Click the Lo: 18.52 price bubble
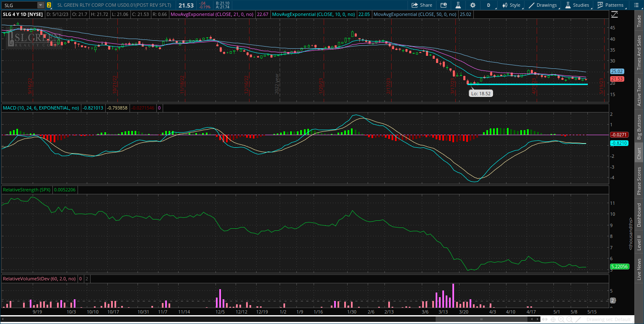Screen dimensions: 644x324 (481, 94)
